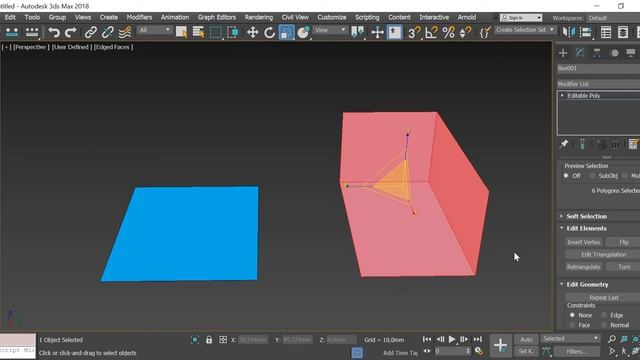Open the Arnold menu

coord(467,17)
